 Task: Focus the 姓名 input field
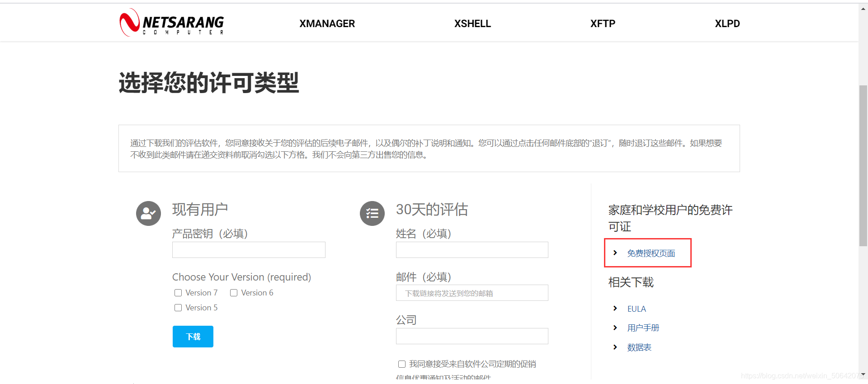[472, 250]
